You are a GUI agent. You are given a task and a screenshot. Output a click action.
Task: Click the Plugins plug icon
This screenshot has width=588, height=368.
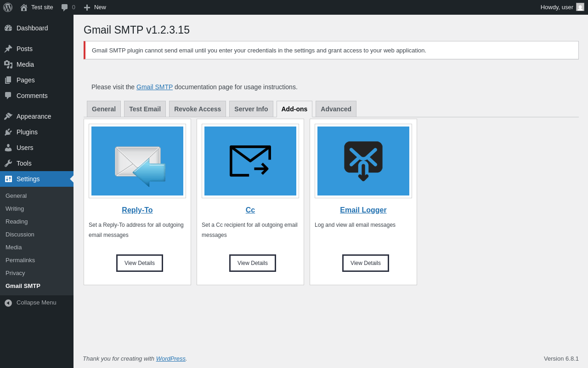pos(8,132)
